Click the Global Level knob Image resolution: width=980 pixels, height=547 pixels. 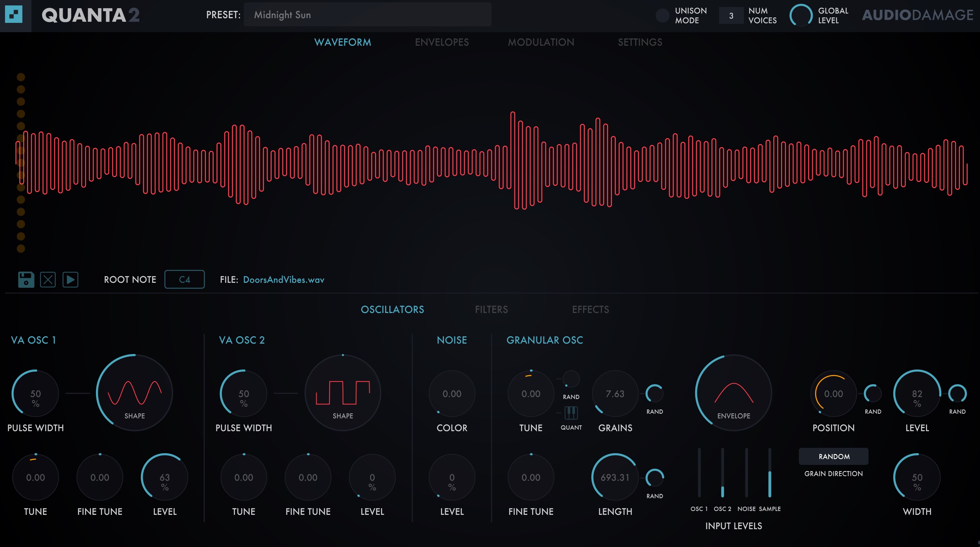800,15
